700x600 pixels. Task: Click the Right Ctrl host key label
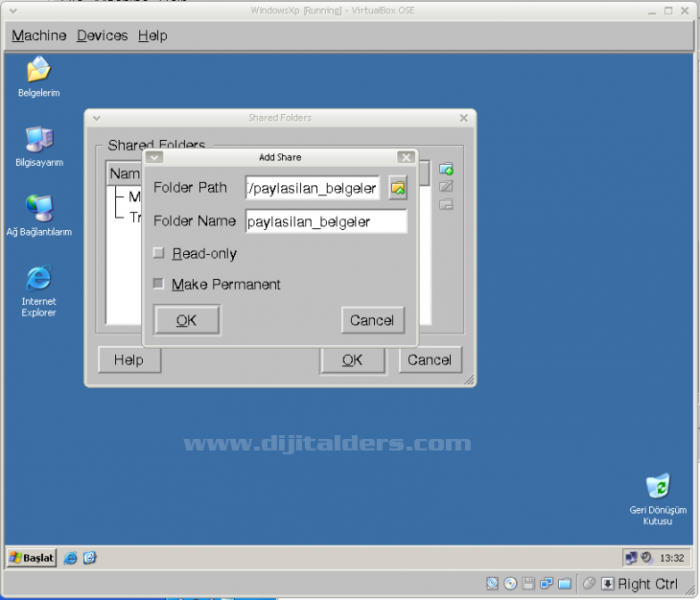point(648,584)
